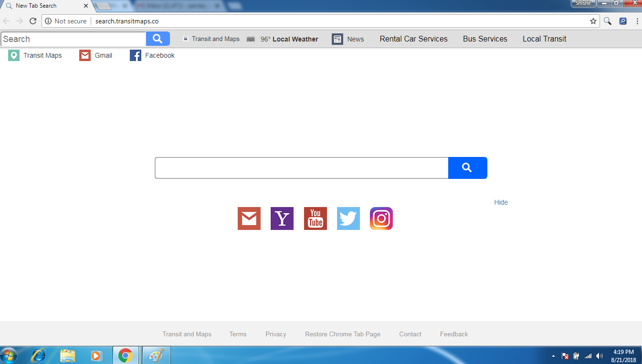
Task: Hide the social icons row via Hide
Action: [x=501, y=202]
